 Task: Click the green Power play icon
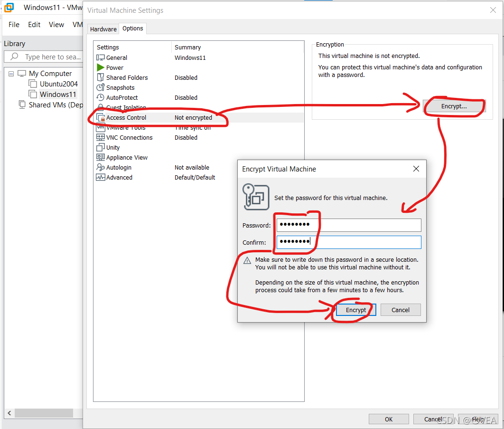click(x=100, y=67)
